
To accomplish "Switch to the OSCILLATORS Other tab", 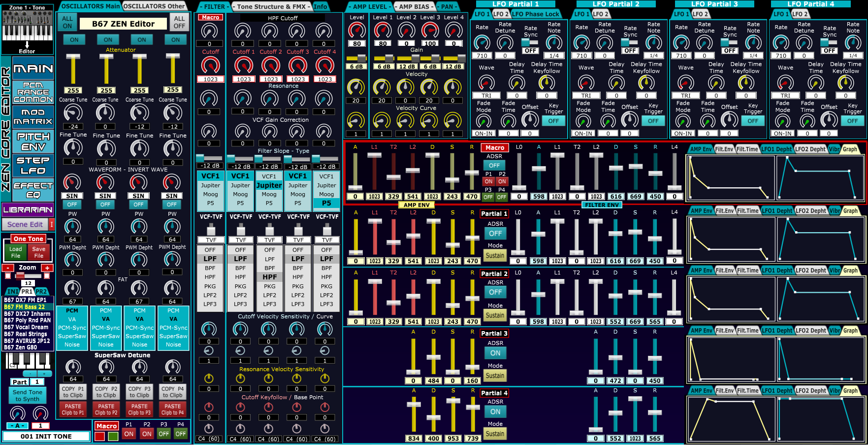I will [154, 6].
